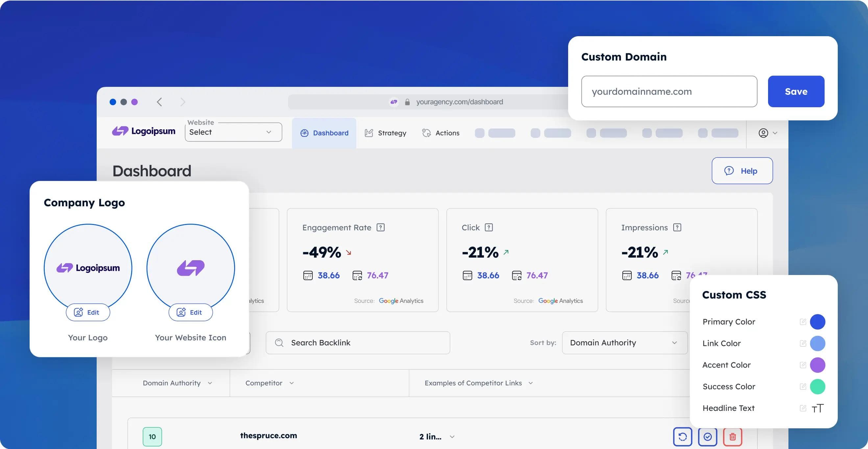Click the calendar icon in Impressions card
The image size is (868, 449).
[x=627, y=276]
